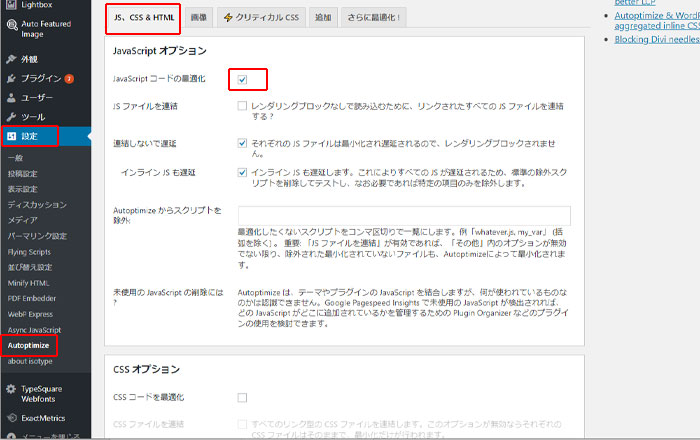Image resolution: width=700 pixels, height=440 pixels.
Task: Click the script exclusion input field
Action: pos(404,216)
